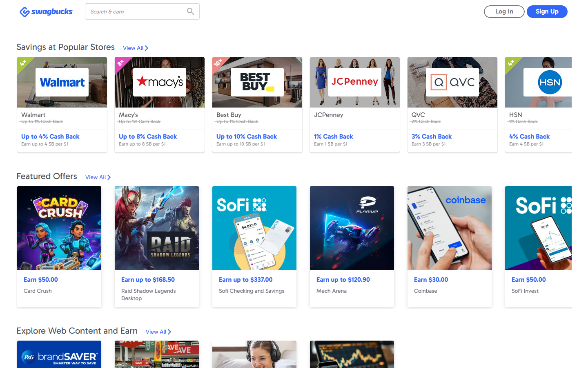Select Up to 10% Cash Back at Best Buy
This screenshot has width=588, height=368.
tap(247, 137)
